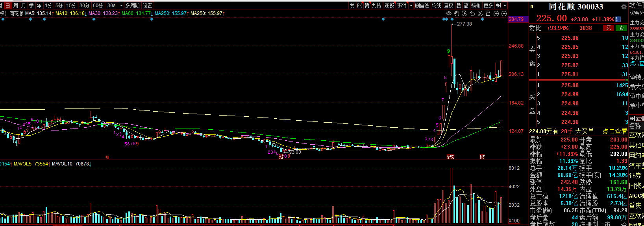Click the MA5: 135.14 indicator label
The image size is (644, 226).
[40, 13]
